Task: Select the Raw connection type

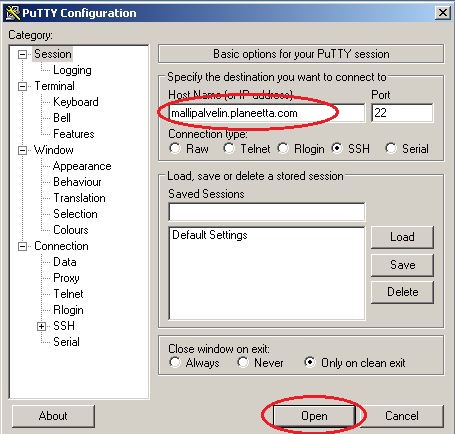Action: tap(175, 148)
